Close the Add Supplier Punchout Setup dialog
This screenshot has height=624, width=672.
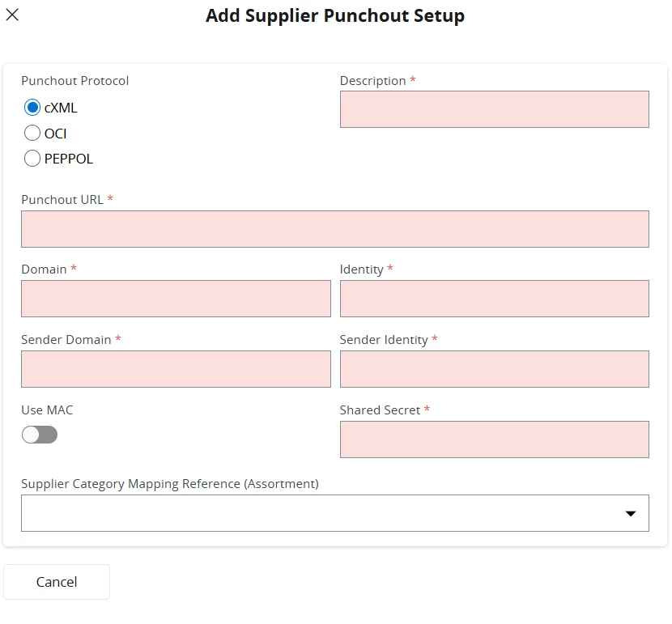(12, 15)
